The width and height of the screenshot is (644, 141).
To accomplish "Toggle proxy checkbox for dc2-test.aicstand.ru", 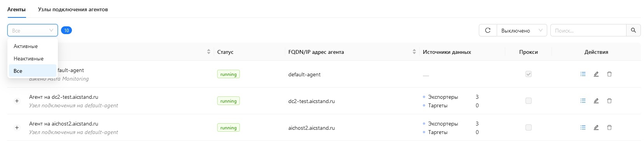I will 529,101.
